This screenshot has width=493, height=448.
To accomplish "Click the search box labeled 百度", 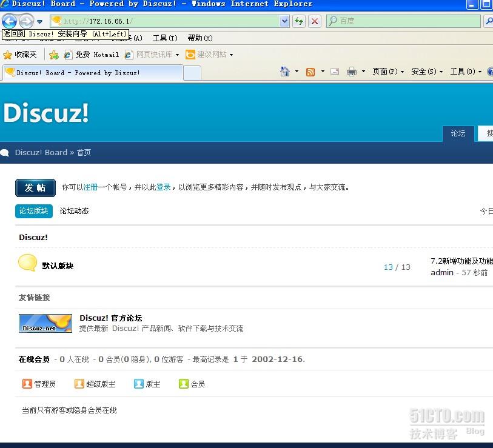I will click(403, 21).
